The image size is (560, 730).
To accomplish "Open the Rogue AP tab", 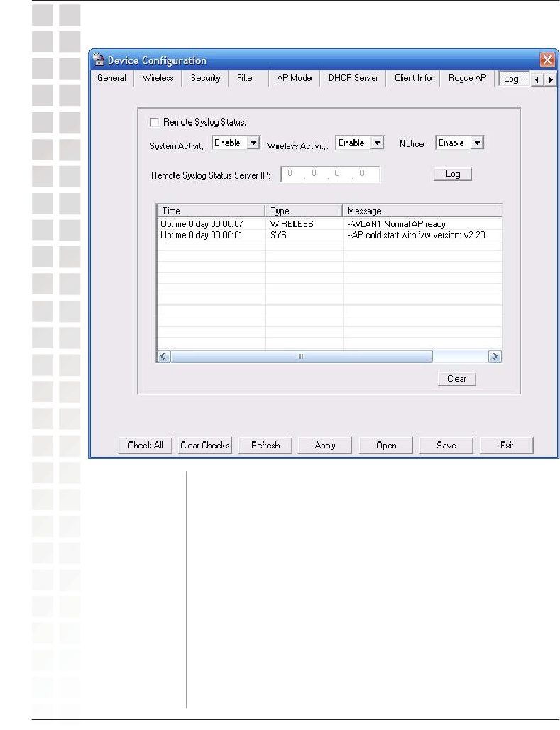I will point(467,79).
